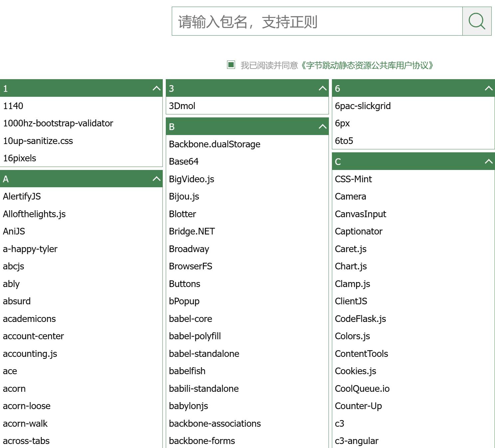Collapse the section labeled 6
This screenshot has height=448, width=495.
coord(488,88)
